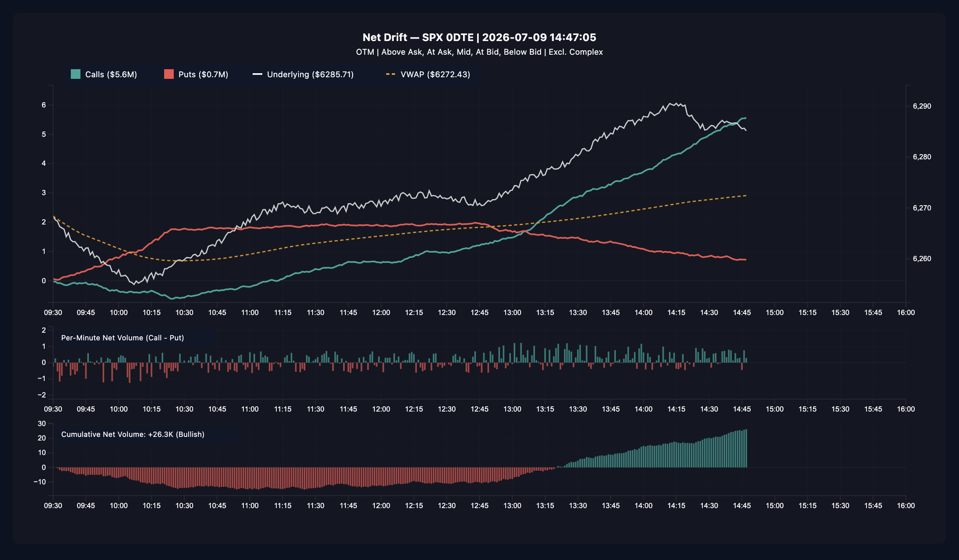This screenshot has width=959, height=560.
Task: Click the 09:30 label on the main chart axis
Action: click(x=53, y=313)
